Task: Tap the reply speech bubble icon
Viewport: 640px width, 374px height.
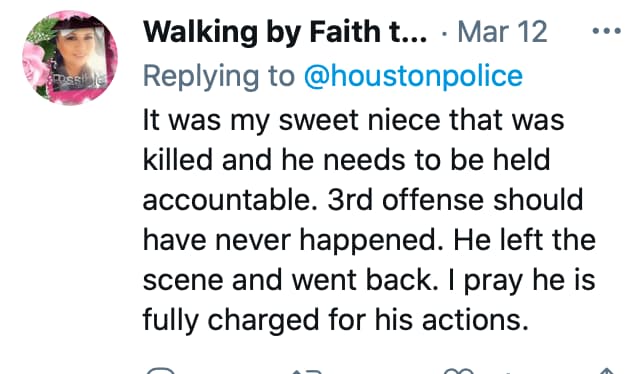Action: click(160, 371)
